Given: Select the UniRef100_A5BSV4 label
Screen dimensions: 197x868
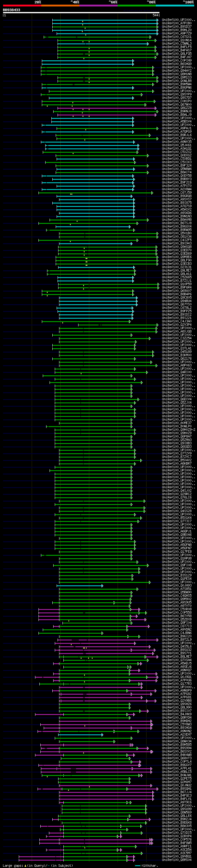Looking at the screenshot, I should coord(177,121).
